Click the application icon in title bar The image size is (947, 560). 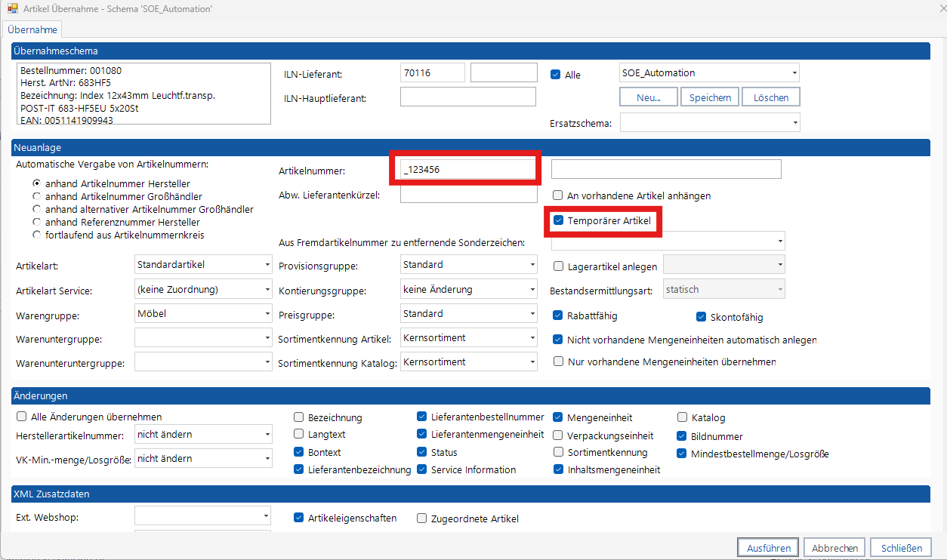[12, 8]
